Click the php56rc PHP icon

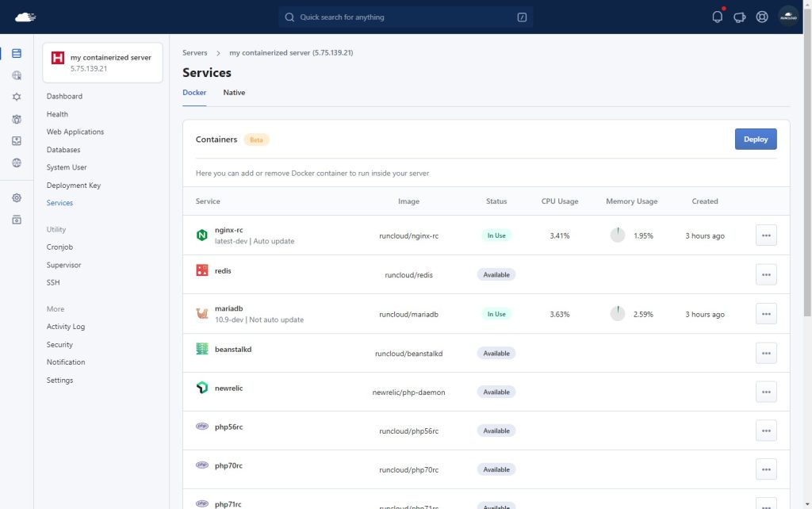[202, 427]
